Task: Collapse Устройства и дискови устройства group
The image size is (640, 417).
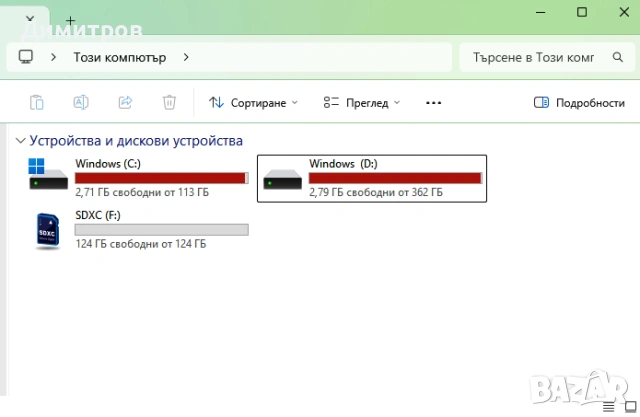Action: point(20,141)
